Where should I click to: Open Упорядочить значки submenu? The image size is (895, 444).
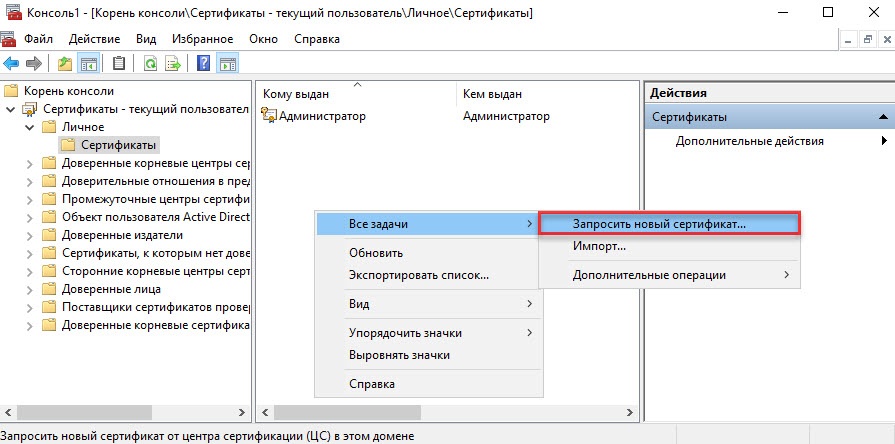(x=428, y=333)
